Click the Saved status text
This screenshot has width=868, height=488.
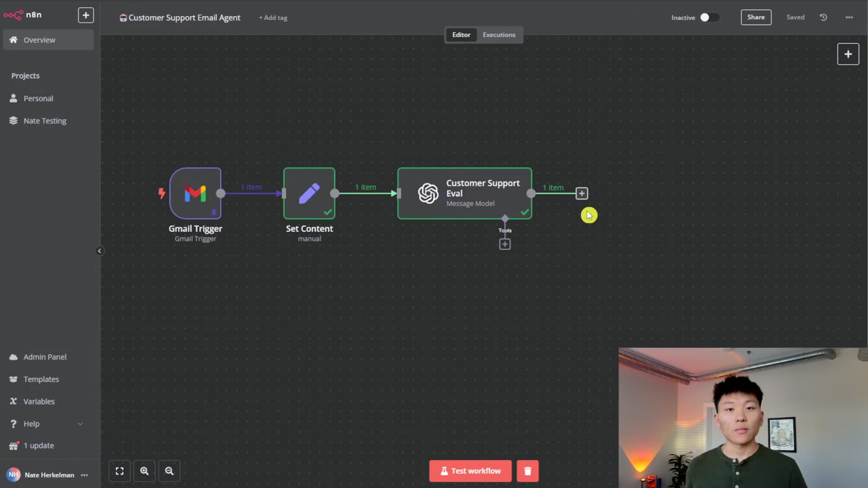point(796,17)
